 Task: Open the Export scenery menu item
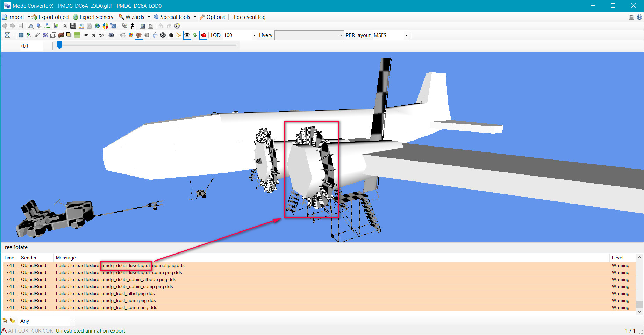[93, 17]
